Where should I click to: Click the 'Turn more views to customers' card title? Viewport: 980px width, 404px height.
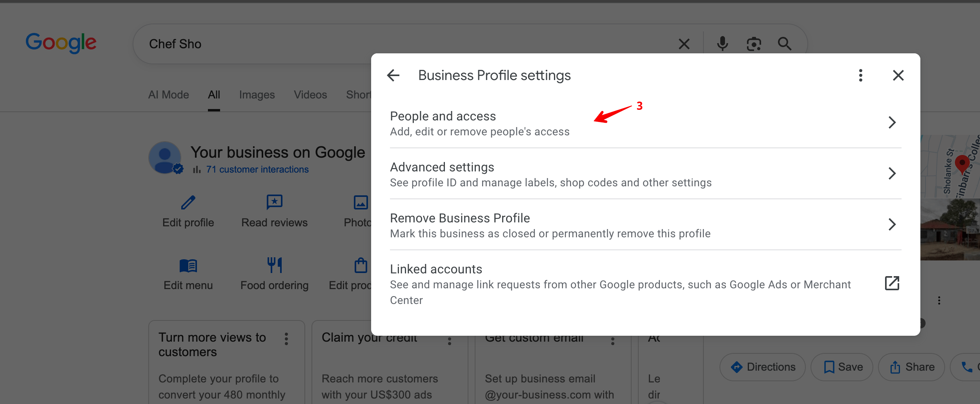coord(212,344)
